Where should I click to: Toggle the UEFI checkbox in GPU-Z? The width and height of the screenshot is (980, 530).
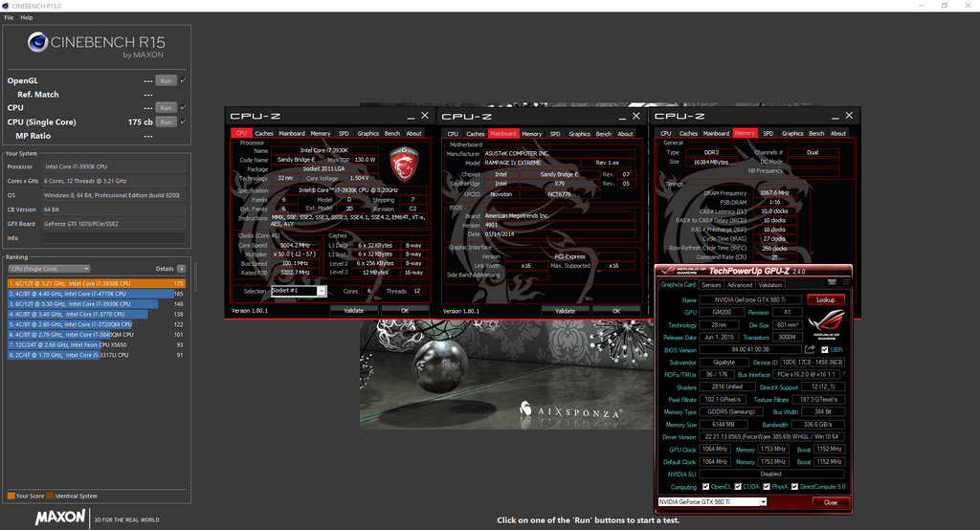825,350
